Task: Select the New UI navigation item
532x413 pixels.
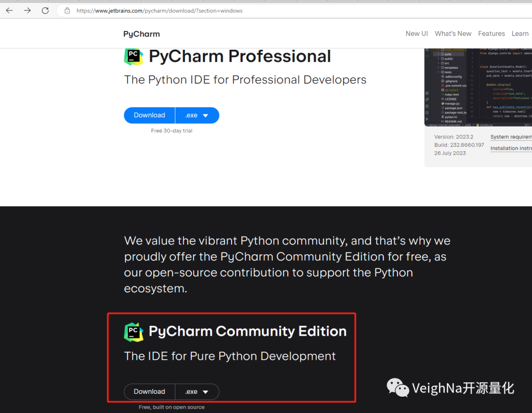Action: point(417,34)
